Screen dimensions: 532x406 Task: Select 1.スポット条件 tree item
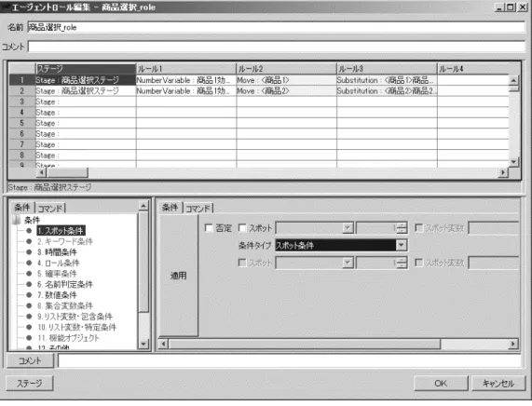click(x=61, y=231)
